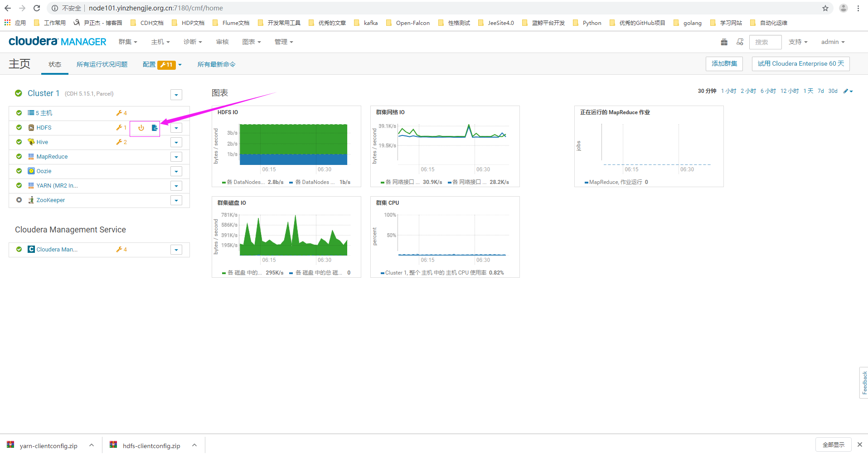The image size is (868, 454).
Task: Click the browser address bar URL
Action: pos(155,8)
